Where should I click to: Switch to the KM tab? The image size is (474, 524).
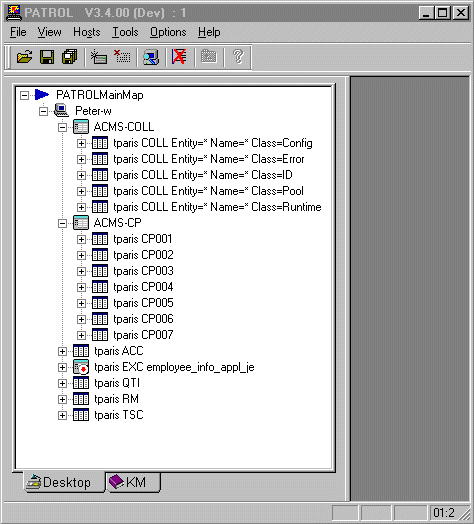pos(133,482)
